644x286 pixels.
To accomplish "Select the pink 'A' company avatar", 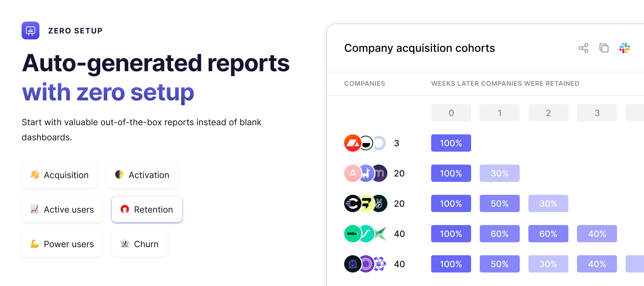I will point(352,173).
